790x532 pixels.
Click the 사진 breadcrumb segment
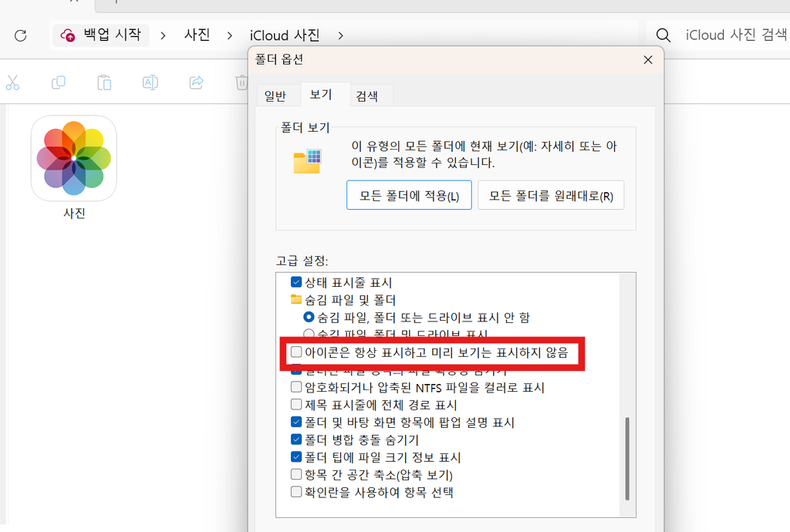(197, 35)
